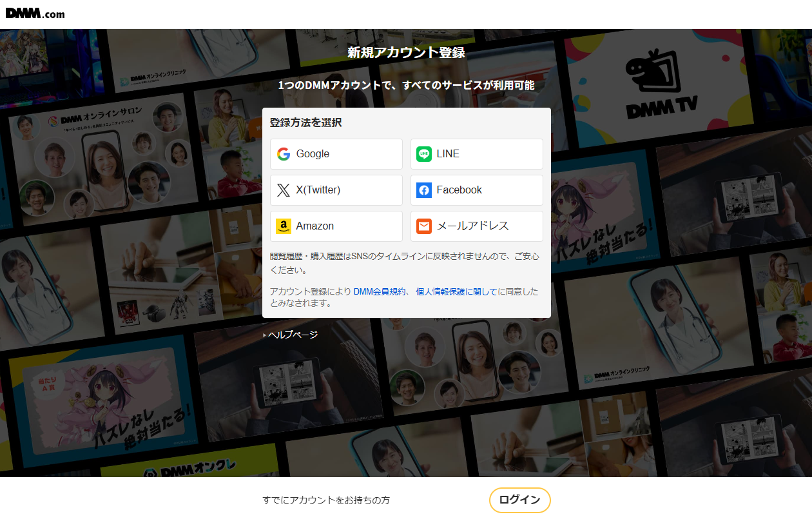Click the orange mail envelope icon
Image resolution: width=812 pixels, height=519 pixels.
[424, 226]
